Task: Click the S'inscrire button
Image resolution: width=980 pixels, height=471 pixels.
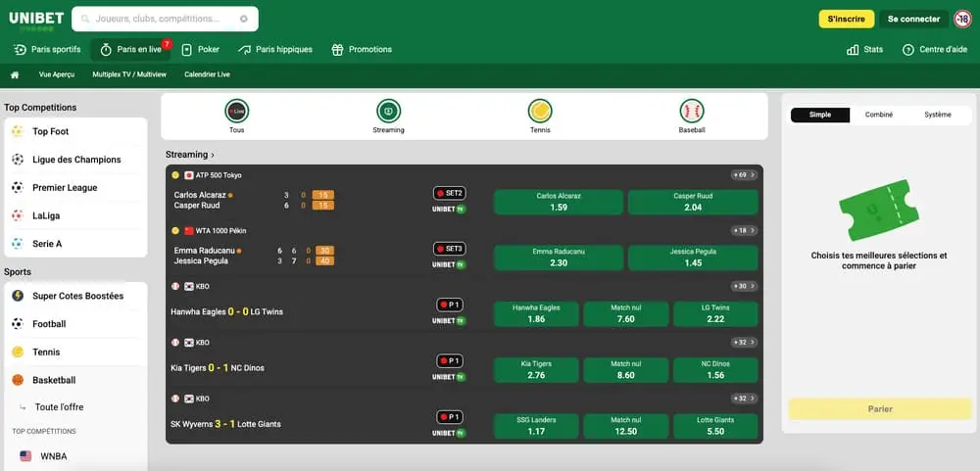Action: pyautogui.click(x=846, y=19)
